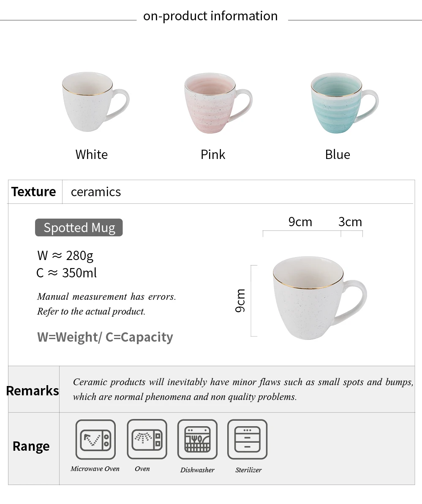Click the on-product information heading

click(210, 16)
